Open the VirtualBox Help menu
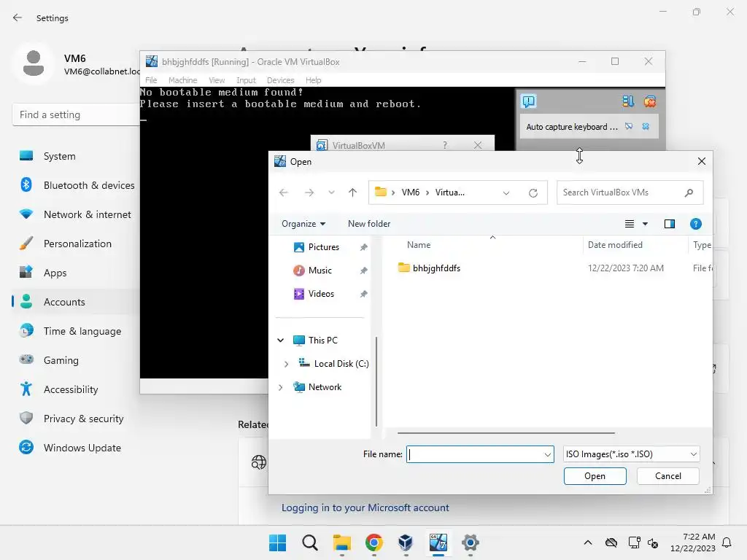This screenshot has height=560, width=747. click(313, 80)
